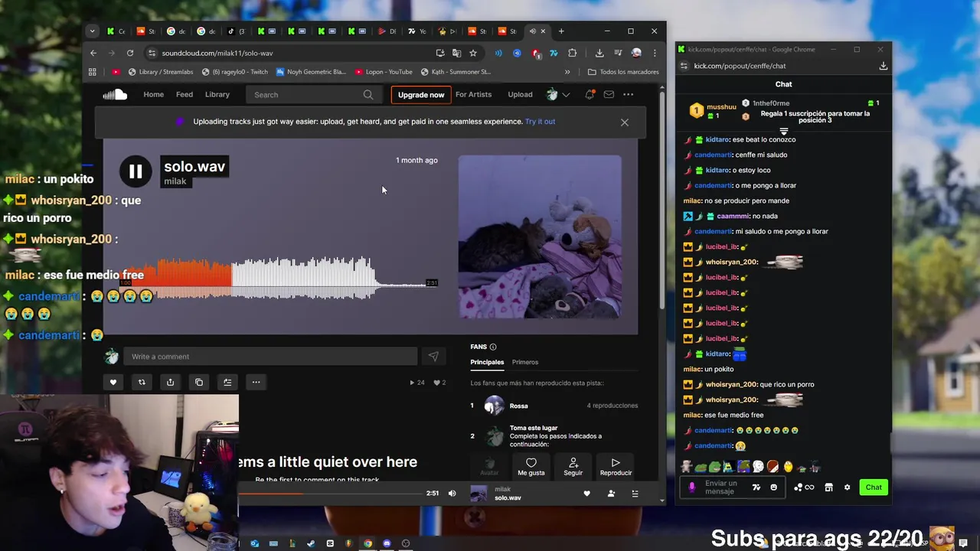Reload the SoundCloud page
The width and height of the screenshot is (980, 551).
pyautogui.click(x=130, y=53)
